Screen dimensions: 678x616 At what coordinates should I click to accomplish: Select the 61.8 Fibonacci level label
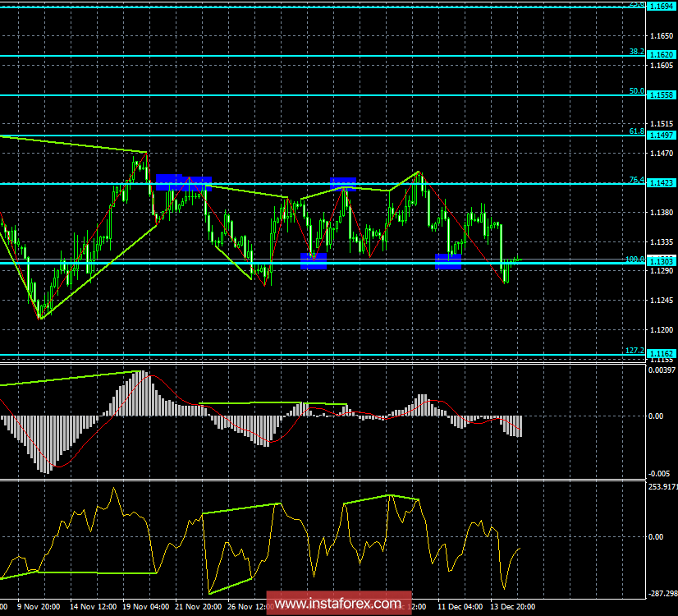point(636,131)
